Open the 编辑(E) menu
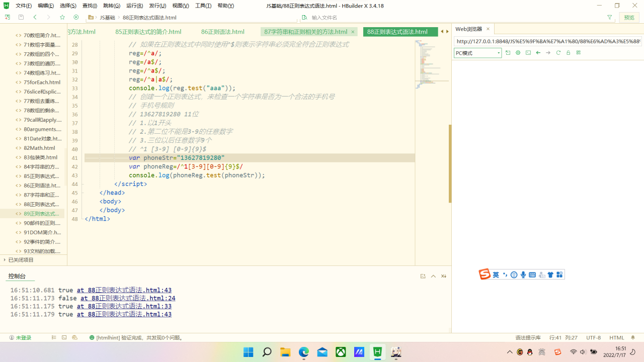The height and width of the screenshot is (362, 644). tap(46, 6)
